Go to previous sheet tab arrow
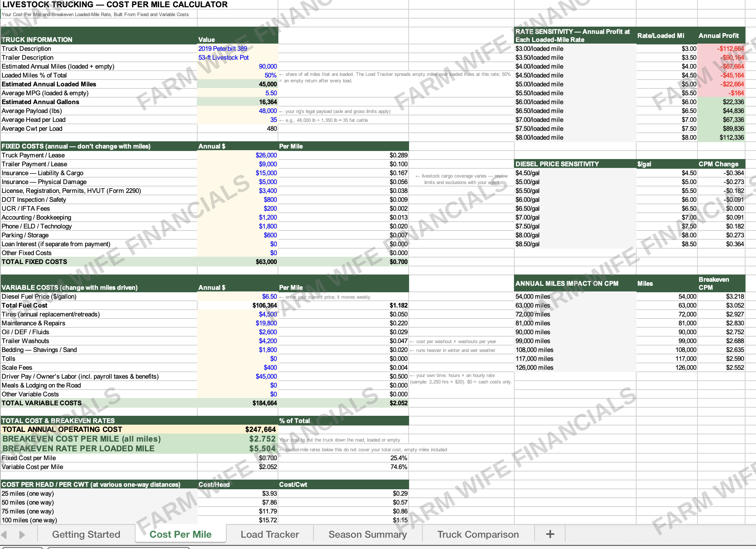 (4, 535)
